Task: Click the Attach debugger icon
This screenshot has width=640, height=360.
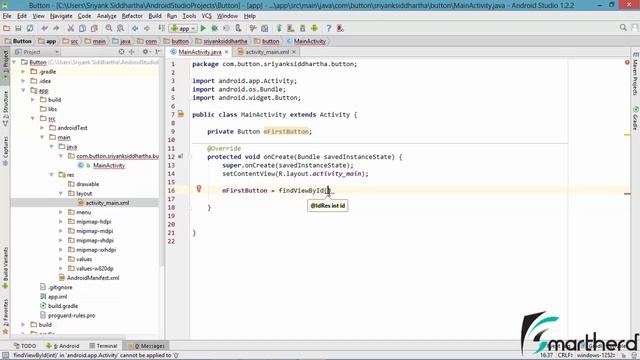Action: 238,28
